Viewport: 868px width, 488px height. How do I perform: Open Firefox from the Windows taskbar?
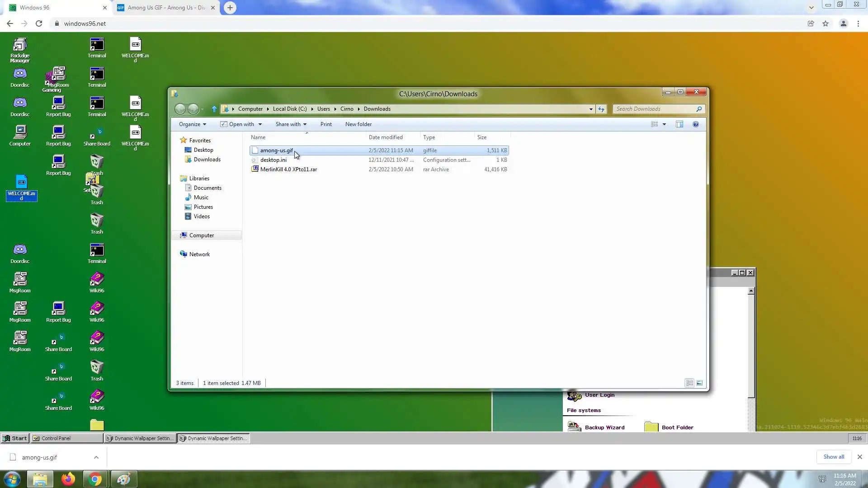68,479
